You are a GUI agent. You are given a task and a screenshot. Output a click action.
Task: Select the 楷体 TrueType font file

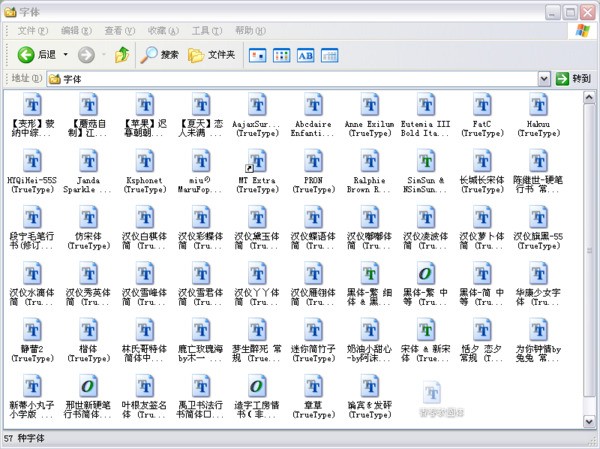point(87,330)
